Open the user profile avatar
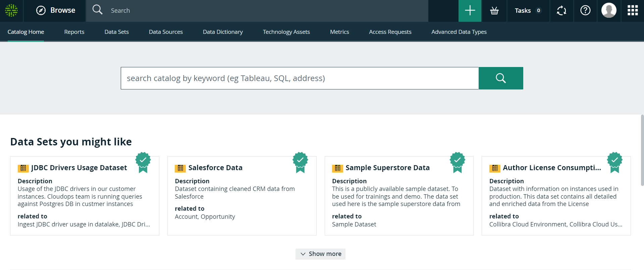Image resolution: width=644 pixels, height=270 pixels. [608, 10]
